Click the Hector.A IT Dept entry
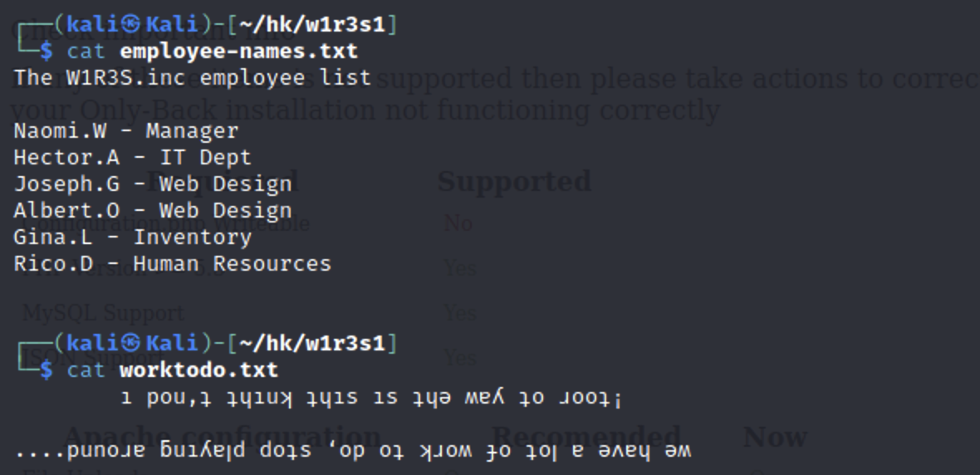This screenshot has width=980, height=475. click(x=132, y=158)
